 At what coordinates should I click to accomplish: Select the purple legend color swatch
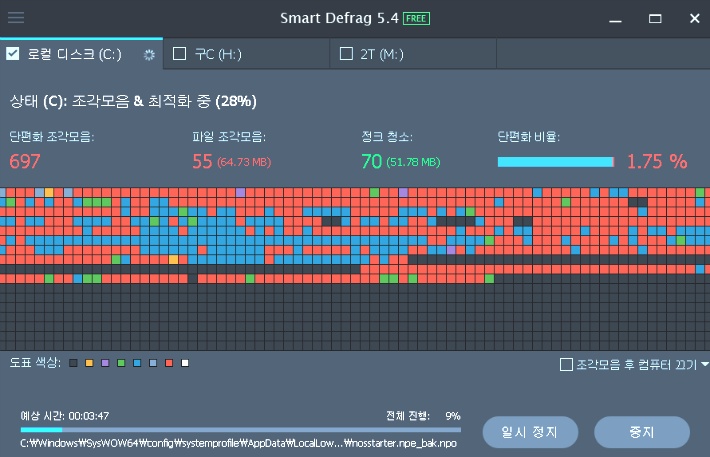(x=105, y=363)
